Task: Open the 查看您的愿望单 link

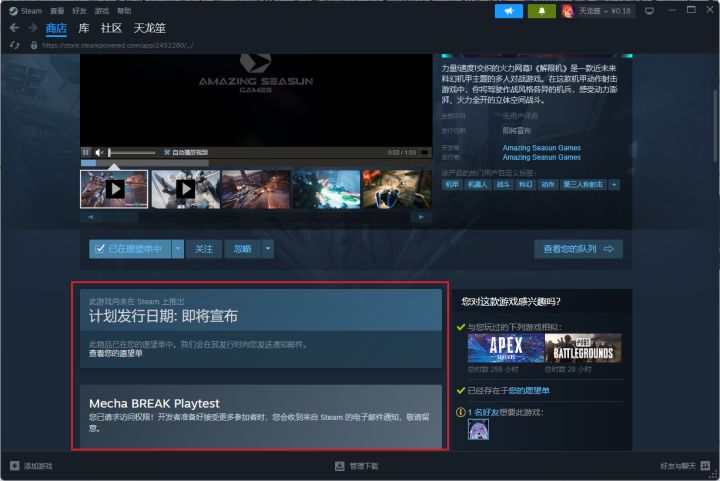Action: (116, 353)
